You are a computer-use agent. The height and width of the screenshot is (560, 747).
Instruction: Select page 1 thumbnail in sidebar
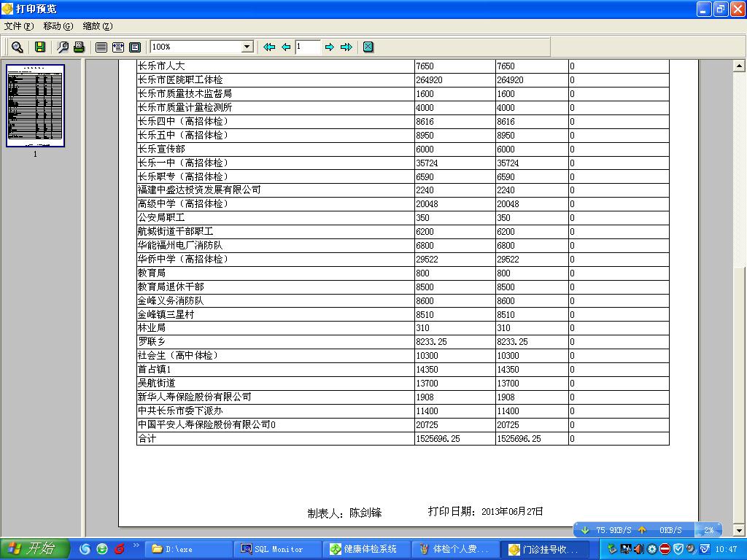click(35, 106)
